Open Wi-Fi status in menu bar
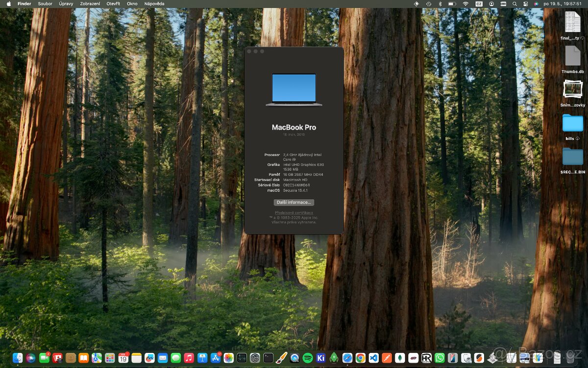 point(465,4)
